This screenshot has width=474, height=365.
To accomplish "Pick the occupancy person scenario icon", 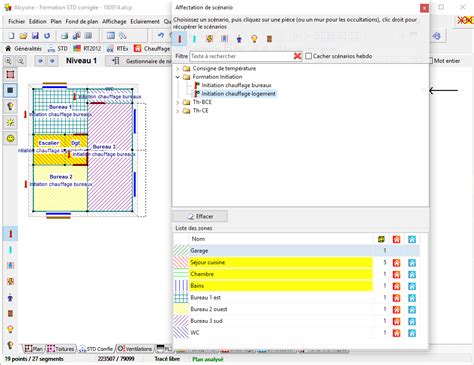I will (239, 39).
